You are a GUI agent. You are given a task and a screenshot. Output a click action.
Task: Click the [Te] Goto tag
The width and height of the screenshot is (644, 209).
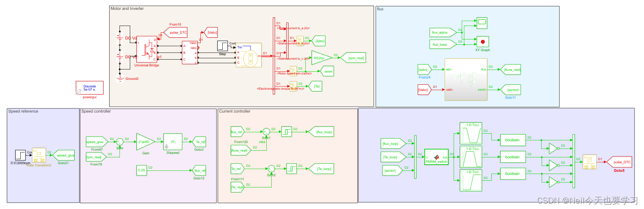coord(316,85)
